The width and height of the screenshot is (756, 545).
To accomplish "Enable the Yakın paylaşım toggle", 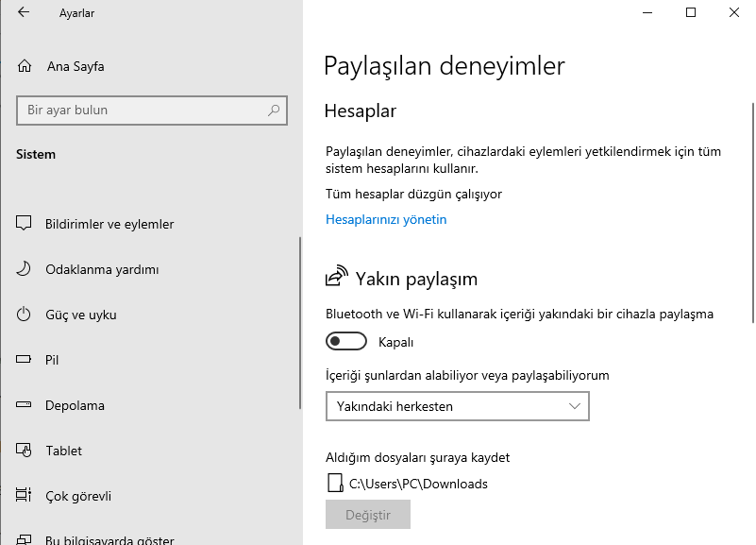I will pos(345,342).
